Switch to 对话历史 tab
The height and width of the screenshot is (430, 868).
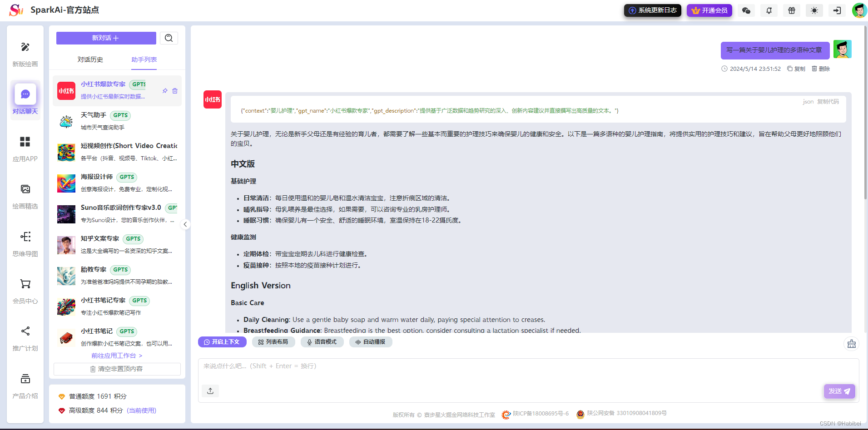(90, 59)
